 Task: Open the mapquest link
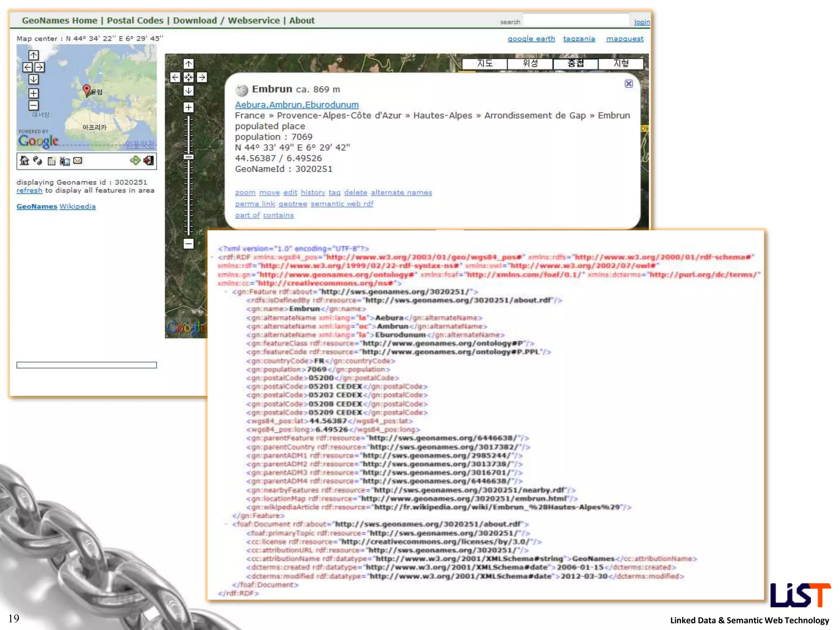coord(625,39)
